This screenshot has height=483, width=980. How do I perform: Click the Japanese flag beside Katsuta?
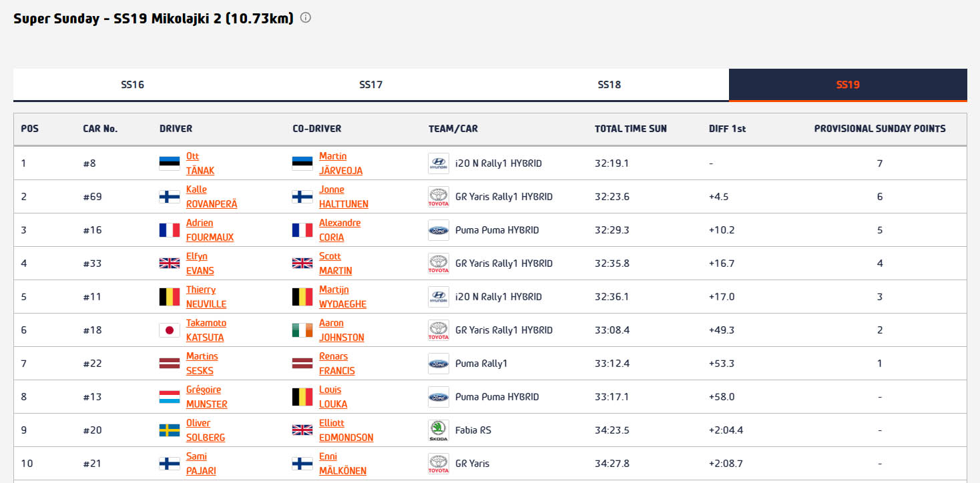[x=170, y=330]
